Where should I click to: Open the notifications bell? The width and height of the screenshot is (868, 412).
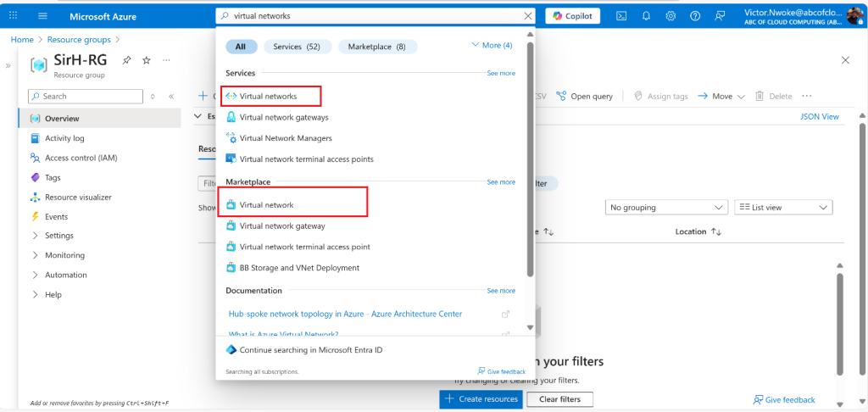click(x=646, y=16)
